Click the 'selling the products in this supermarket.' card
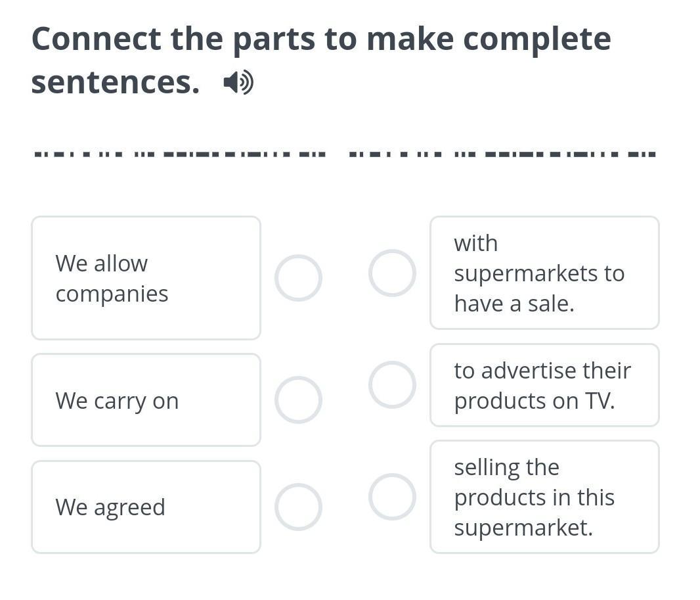This screenshot has width=700, height=600. click(x=544, y=497)
